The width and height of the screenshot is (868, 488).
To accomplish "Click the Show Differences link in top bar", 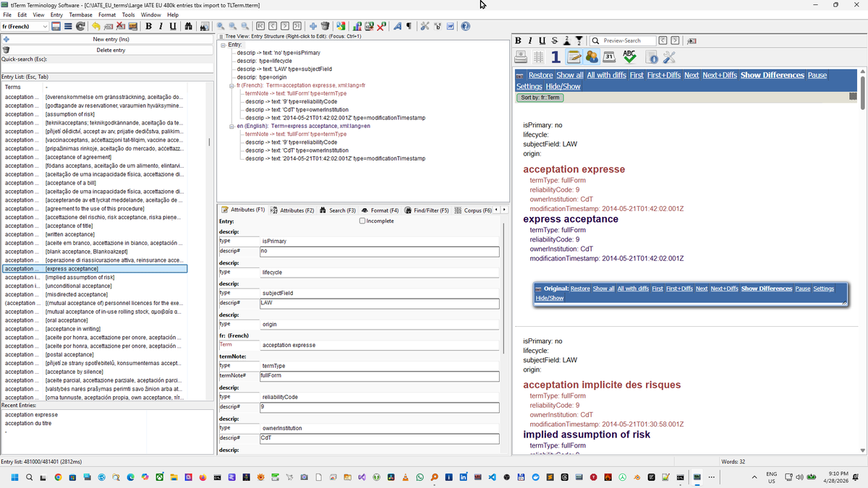I will pos(773,75).
